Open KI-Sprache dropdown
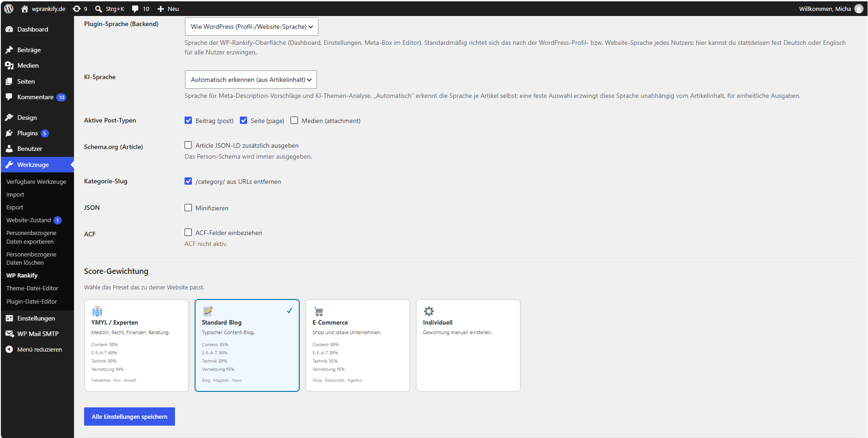This screenshot has width=868, height=438. [251, 80]
